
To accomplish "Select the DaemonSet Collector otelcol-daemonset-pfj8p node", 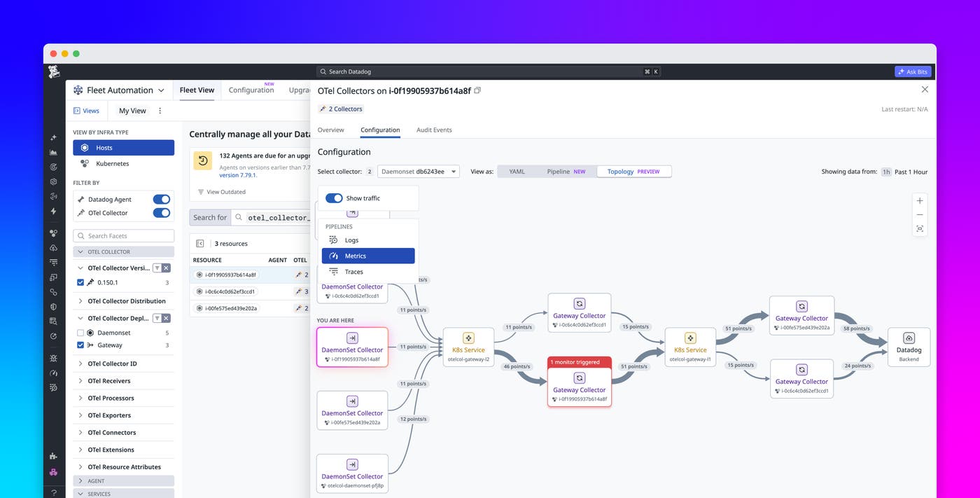I will [x=352, y=473].
